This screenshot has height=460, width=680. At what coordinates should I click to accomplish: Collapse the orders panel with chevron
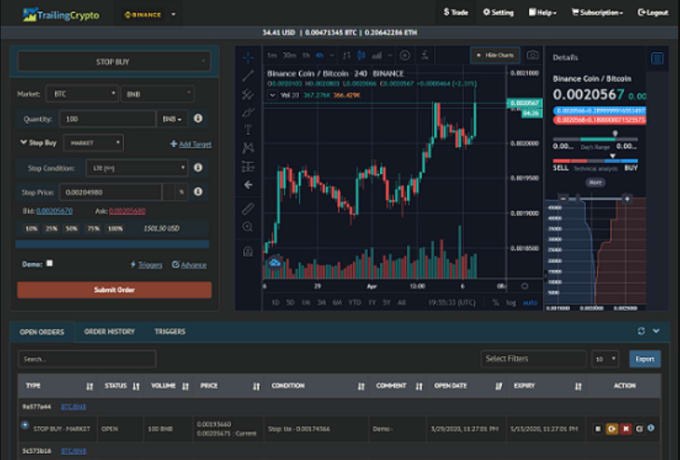point(656,331)
